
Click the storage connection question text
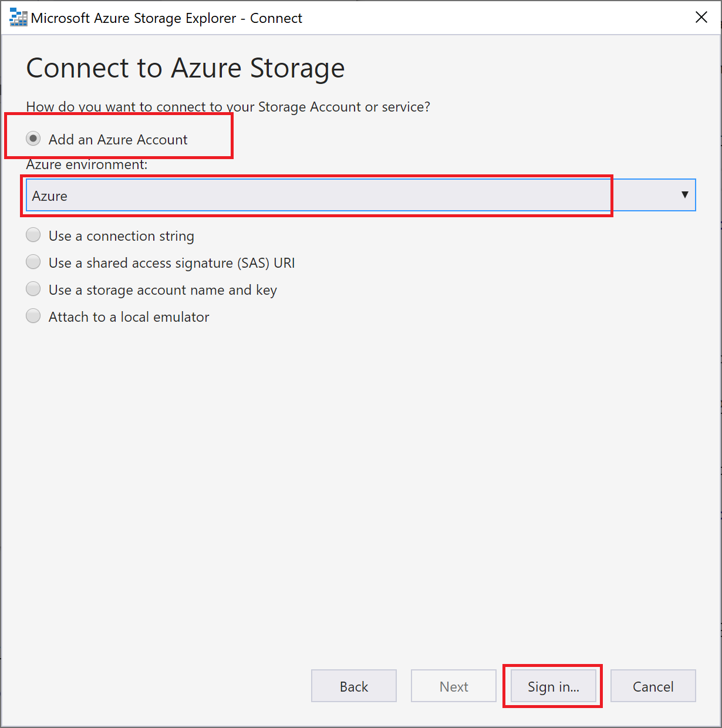[x=228, y=106]
